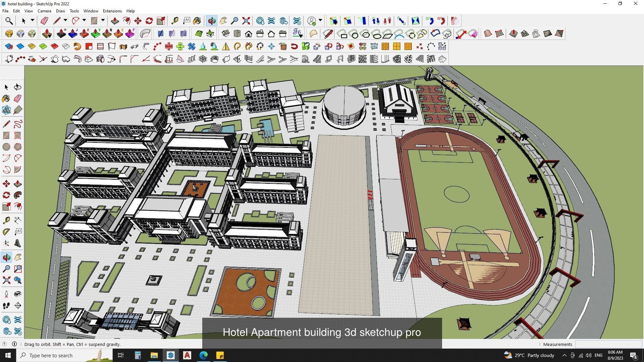The width and height of the screenshot is (644, 362).
Task: Click Follow Push Pull icon marked F
Action: (x=130, y=34)
